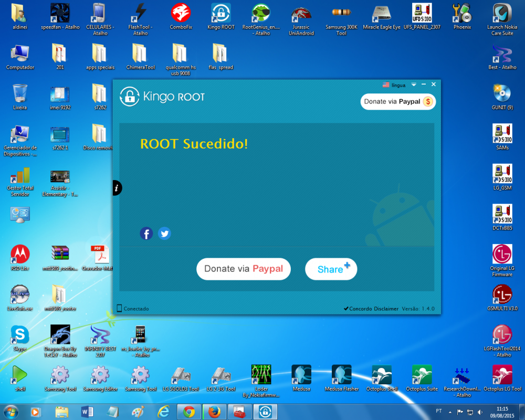Screen dimensions: 525x420
Task: Click the Facebook share icon in Kingo ROOT
Action: point(146,234)
